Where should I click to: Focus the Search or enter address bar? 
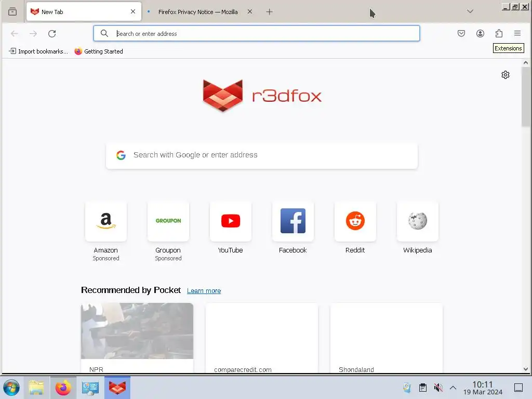(x=257, y=33)
